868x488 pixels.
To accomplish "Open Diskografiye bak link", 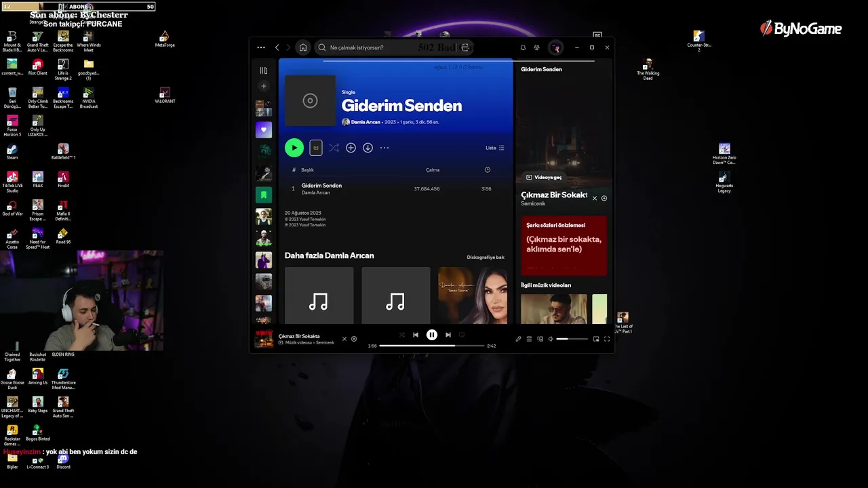I will point(486,258).
